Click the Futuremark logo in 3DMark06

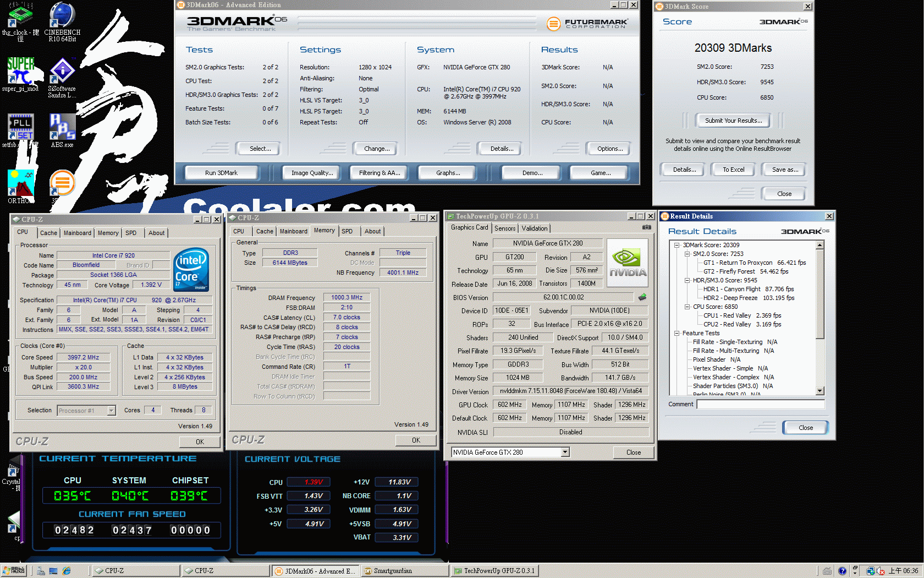pos(587,24)
